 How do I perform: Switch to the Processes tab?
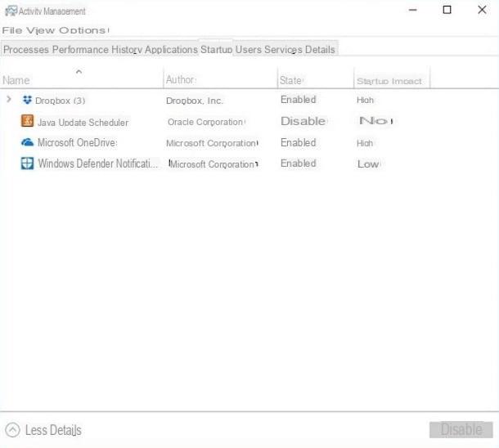click(26, 50)
